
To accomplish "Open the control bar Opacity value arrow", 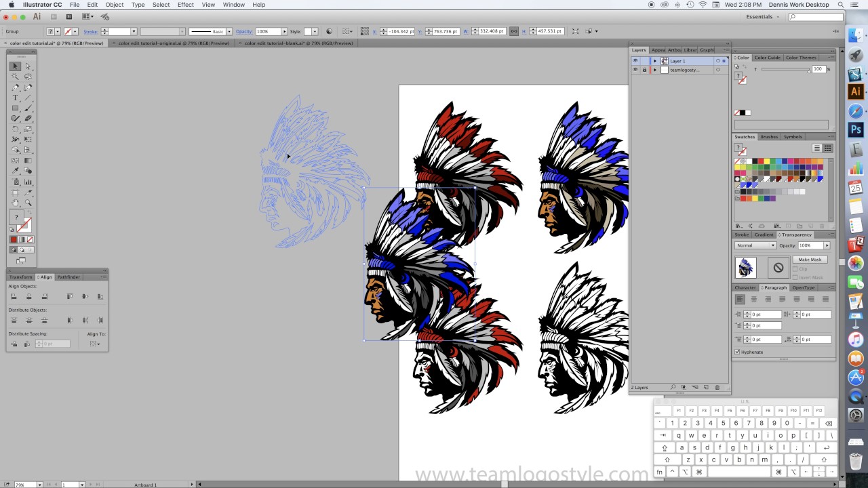I will pos(284,31).
